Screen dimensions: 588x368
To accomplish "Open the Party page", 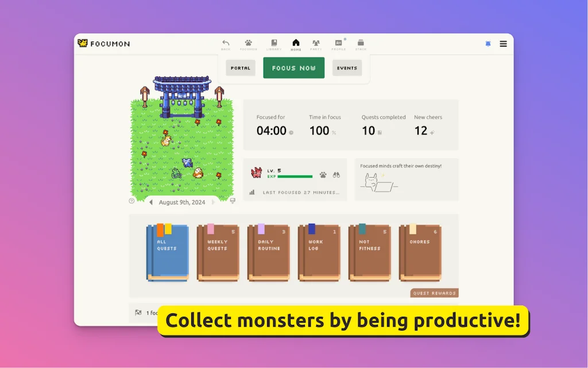I will (315, 44).
